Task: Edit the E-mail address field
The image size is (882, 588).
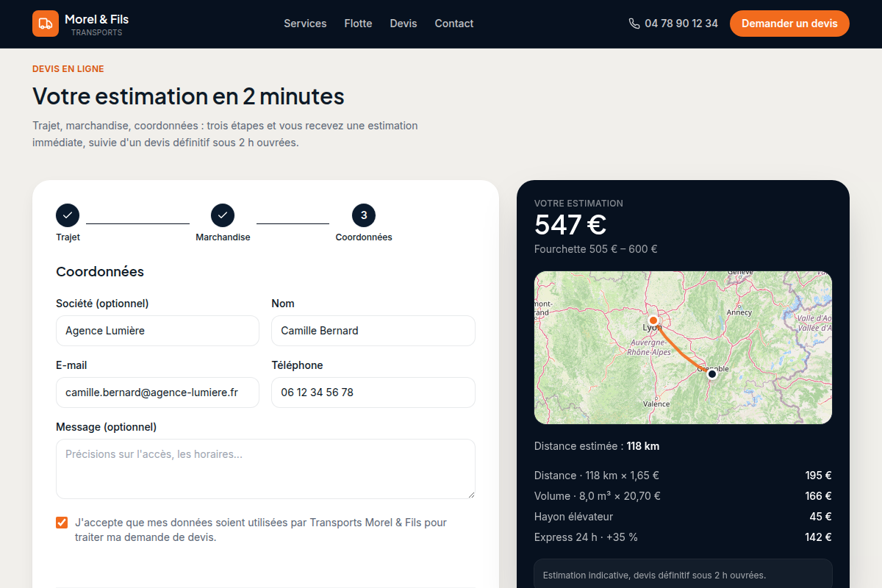Action: 157,392
